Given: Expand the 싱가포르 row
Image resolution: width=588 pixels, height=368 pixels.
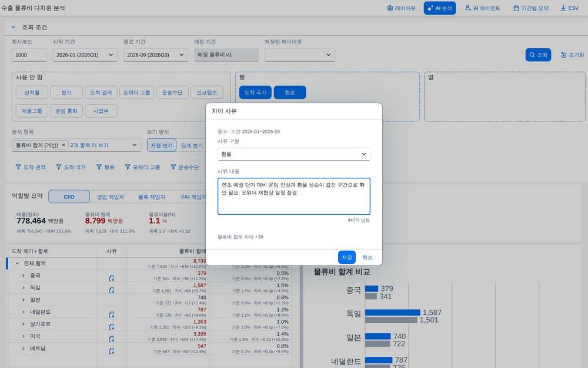Looking at the screenshot, I should click(x=24, y=324).
